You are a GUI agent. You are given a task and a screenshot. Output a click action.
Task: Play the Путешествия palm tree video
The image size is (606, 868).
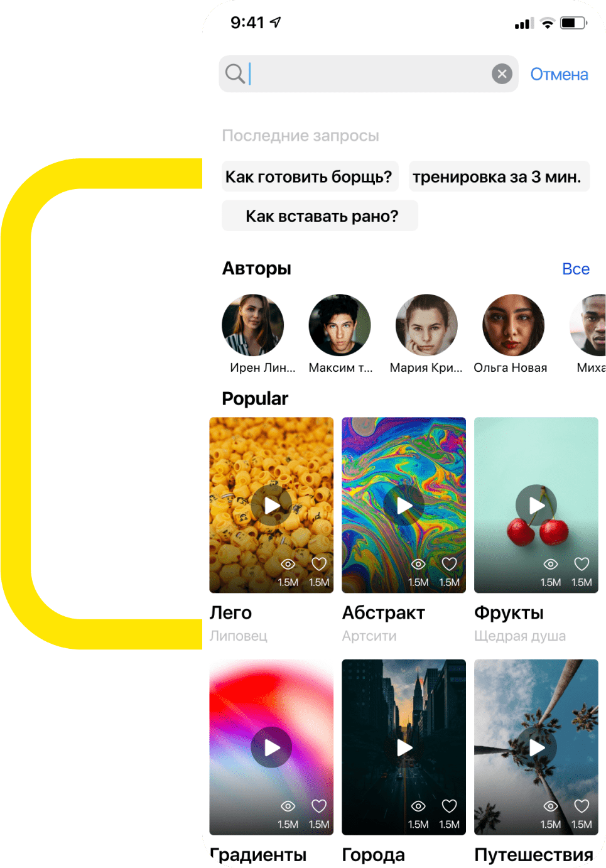pyautogui.click(x=536, y=747)
